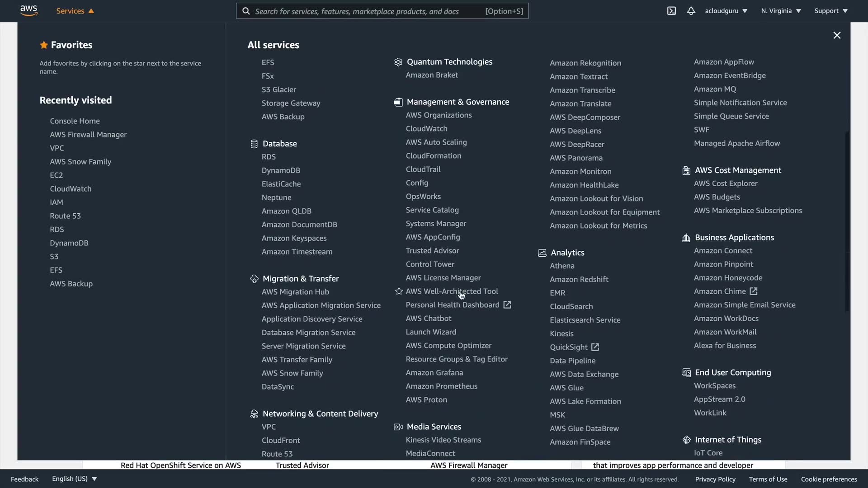Click Amazon Chime external link icon

click(753, 291)
